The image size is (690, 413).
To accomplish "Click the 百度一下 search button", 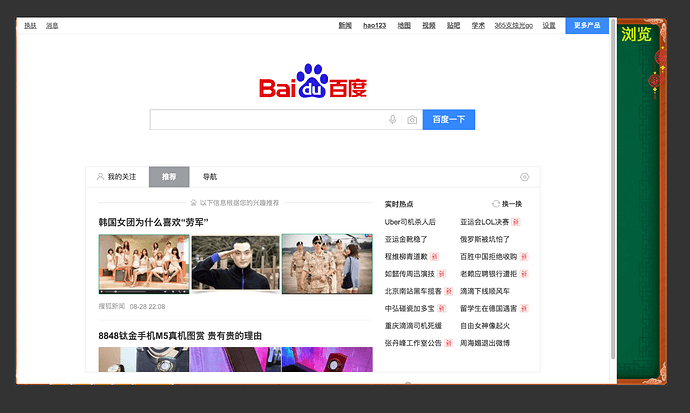I will 449,120.
